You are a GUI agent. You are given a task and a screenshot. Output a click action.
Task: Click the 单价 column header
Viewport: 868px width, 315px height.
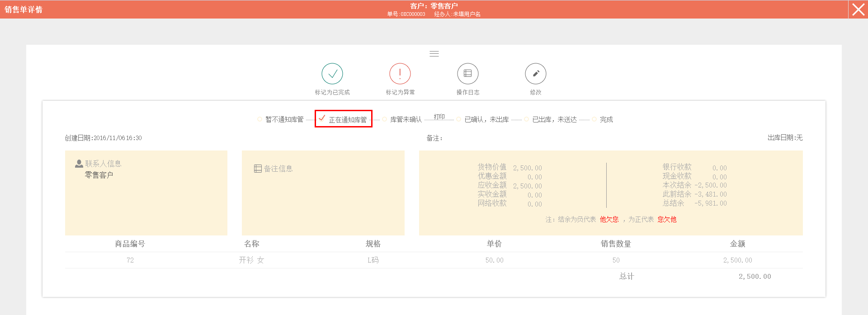[494, 244]
